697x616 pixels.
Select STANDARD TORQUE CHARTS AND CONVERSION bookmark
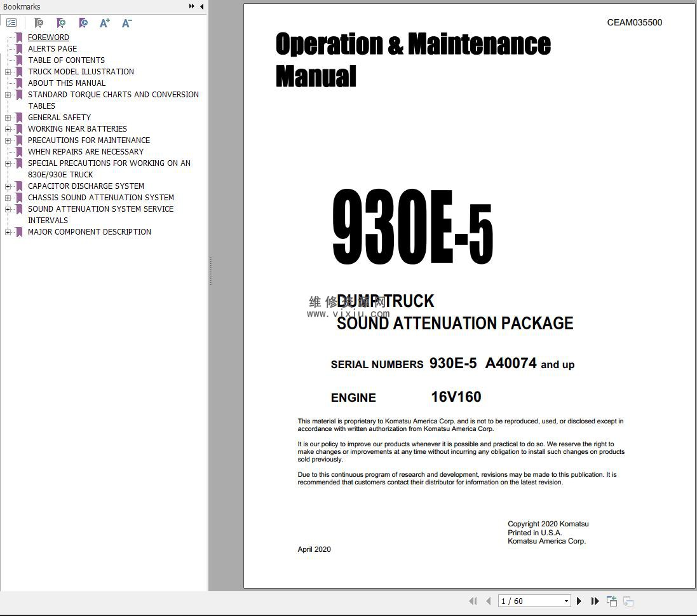click(113, 94)
